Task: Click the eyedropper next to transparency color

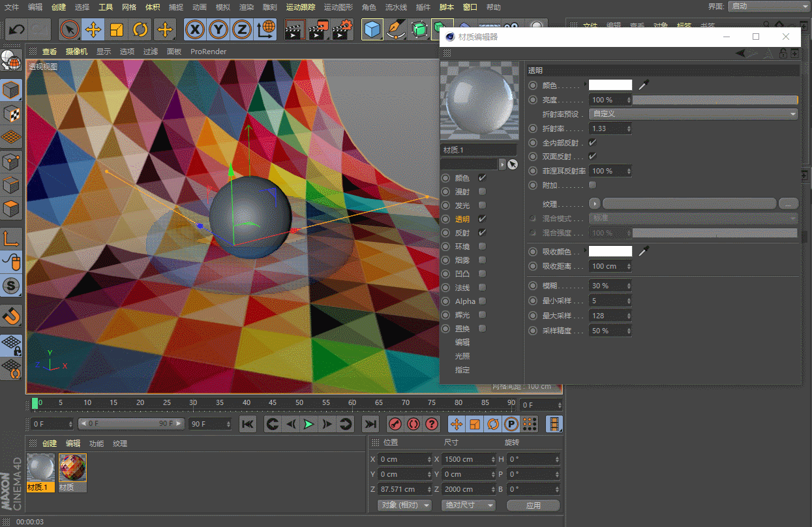Action: click(644, 85)
